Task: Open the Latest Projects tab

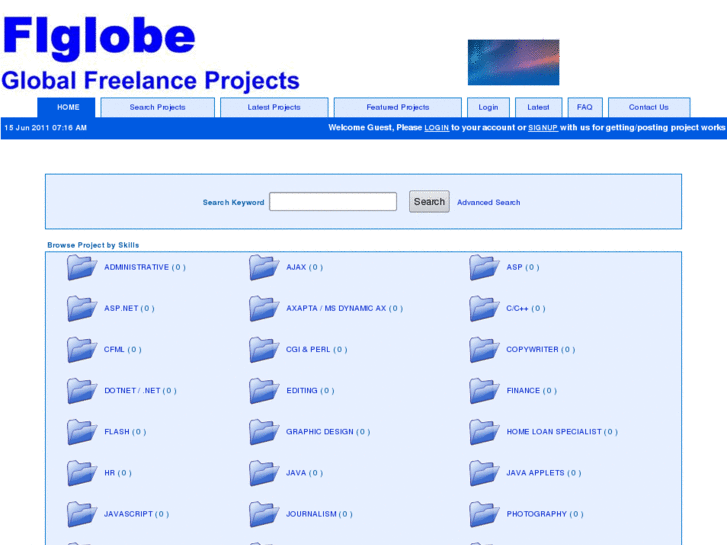Action: [274, 107]
